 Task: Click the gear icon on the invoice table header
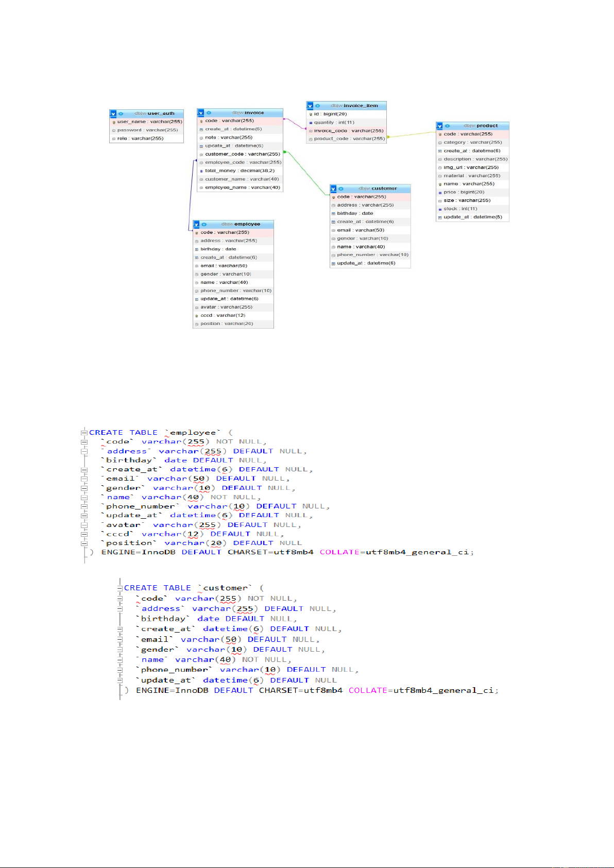(x=209, y=113)
